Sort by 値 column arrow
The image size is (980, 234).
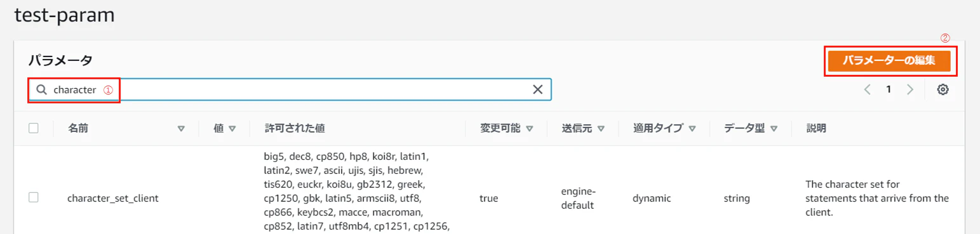(232, 128)
